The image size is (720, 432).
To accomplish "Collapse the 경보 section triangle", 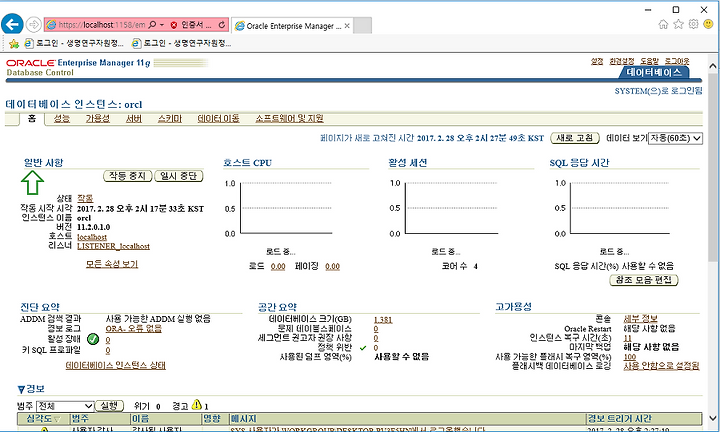I will point(21,390).
